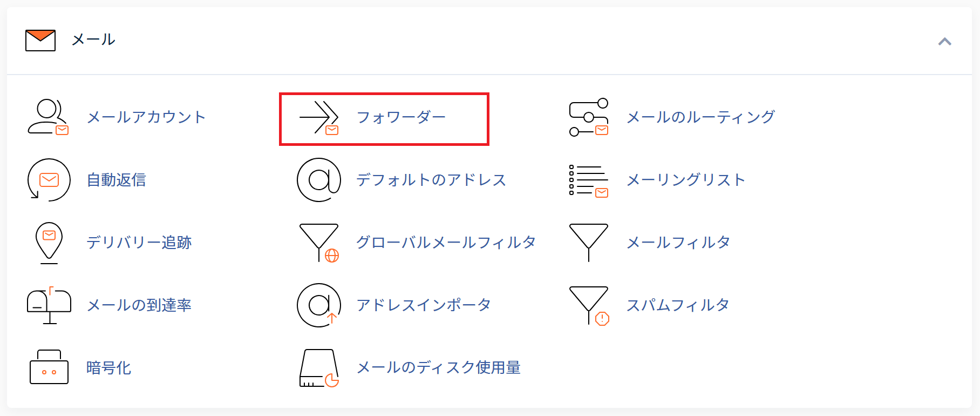Click the メール section header title
Viewport: 980px width, 416px height.
pyautogui.click(x=93, y=39)
